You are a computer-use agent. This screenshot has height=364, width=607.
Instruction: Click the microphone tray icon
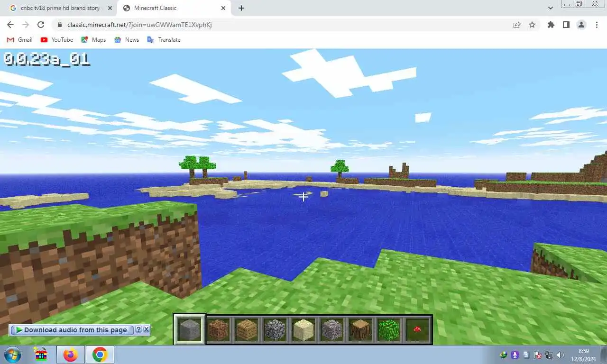tap(515, 355)
